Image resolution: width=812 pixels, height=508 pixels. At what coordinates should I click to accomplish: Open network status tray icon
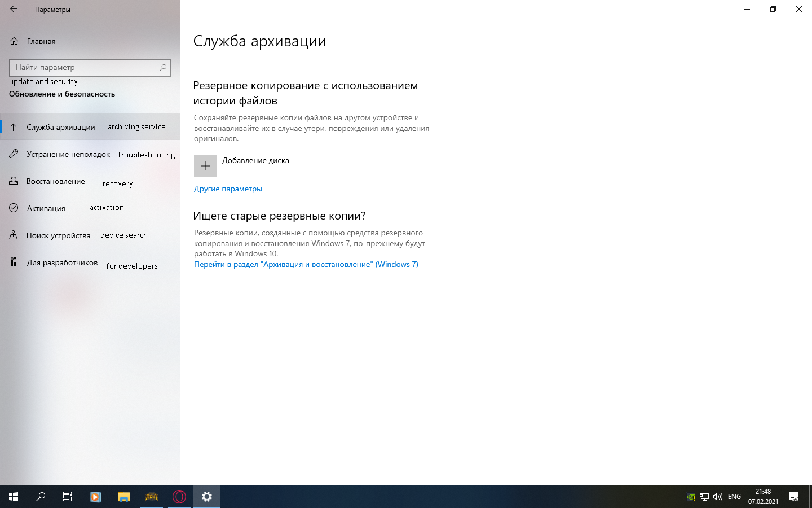point(704,497)
